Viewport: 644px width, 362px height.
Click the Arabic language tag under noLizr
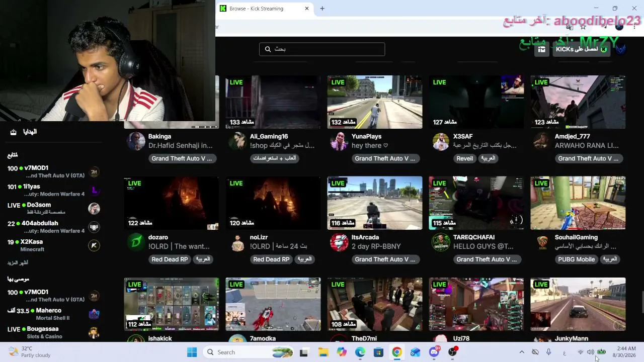tap(304, 259)
